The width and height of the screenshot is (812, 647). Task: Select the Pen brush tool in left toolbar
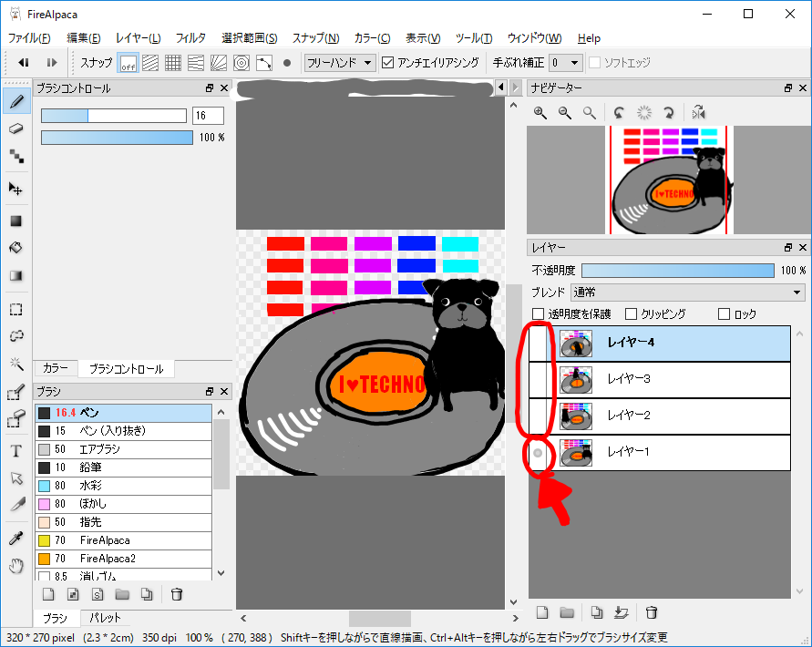click(x=16, y=101)
